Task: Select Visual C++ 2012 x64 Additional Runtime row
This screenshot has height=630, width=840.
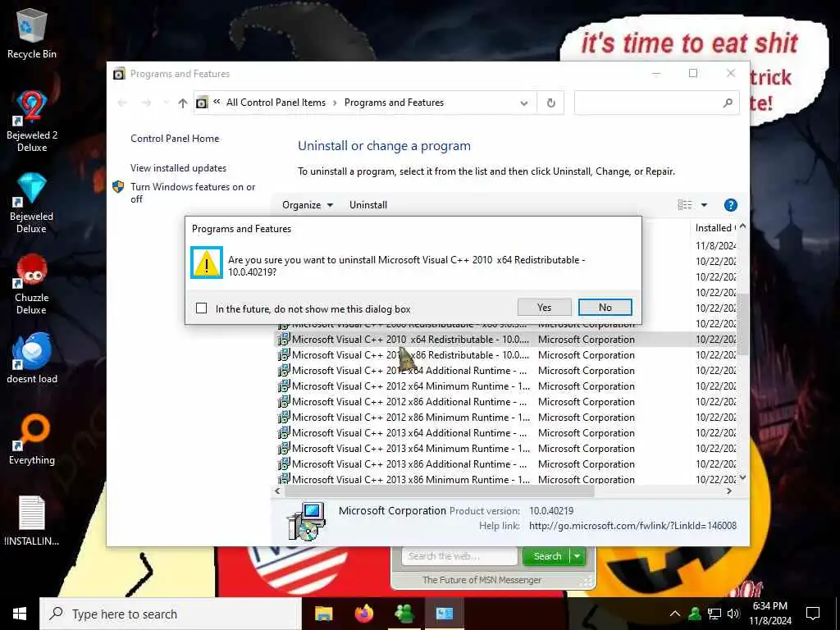Action: tap(505, 371)
